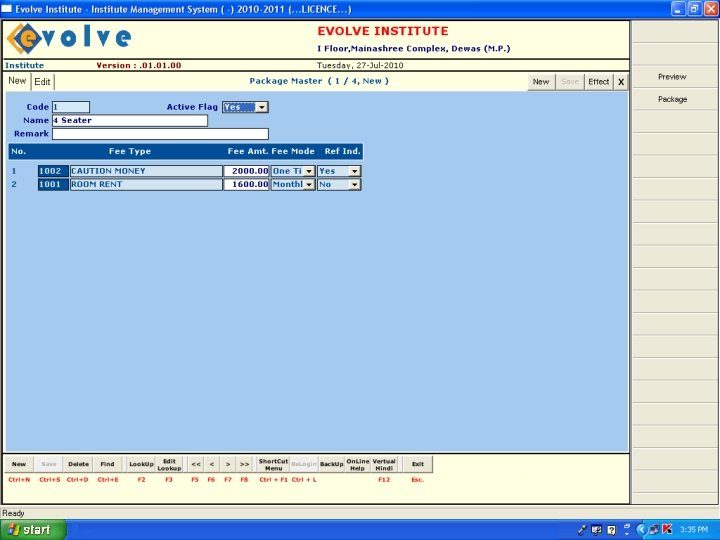This screenshot has height=540, width=720.
Task: Click the date Tuesday, 27-Jul-2010
Action: point(360,65)
